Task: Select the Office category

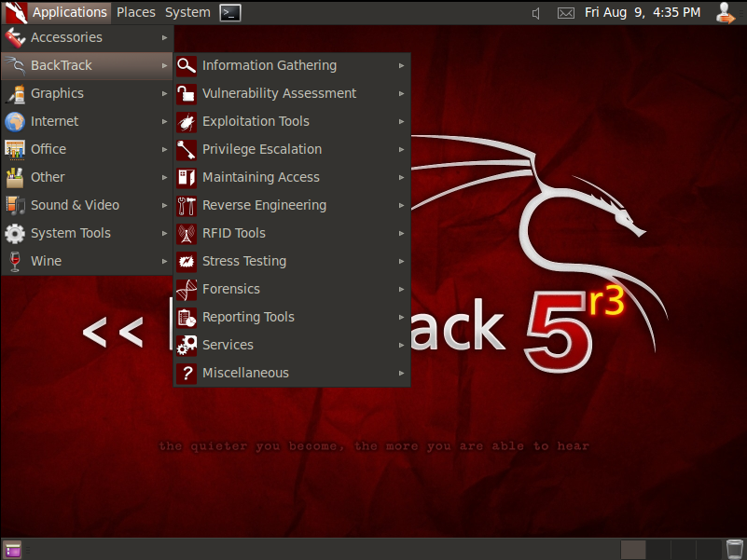Action: coord(87,149)
